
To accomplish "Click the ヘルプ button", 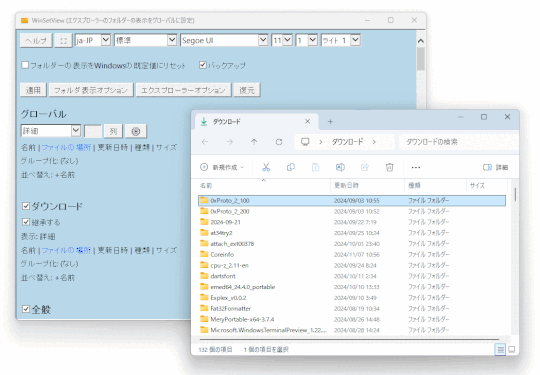I will (36, 41).
